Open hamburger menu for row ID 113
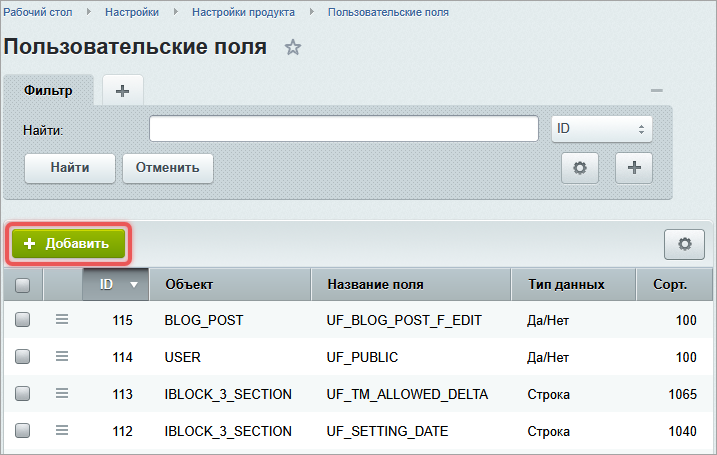The height and width of the screenshot is (455, 717). click(62, 393)
